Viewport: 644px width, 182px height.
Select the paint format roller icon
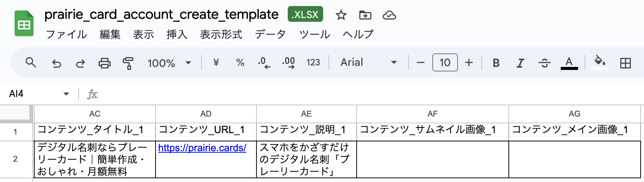tap(128, 63)
